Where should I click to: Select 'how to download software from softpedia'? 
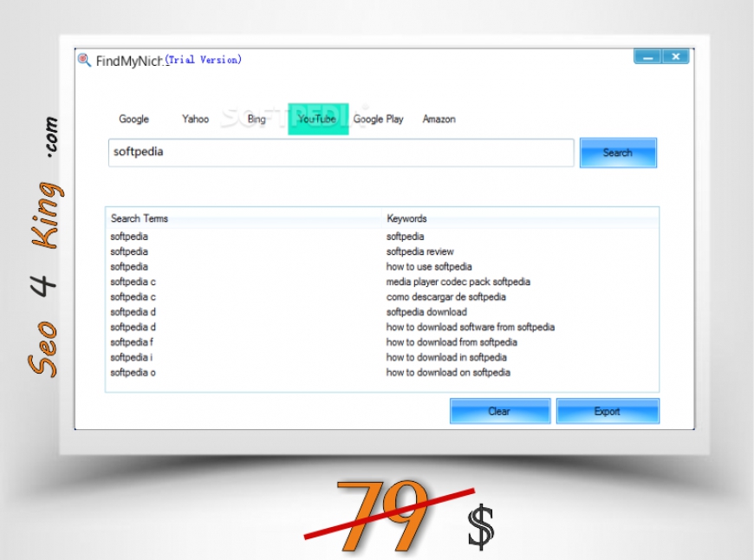[471, 327]
